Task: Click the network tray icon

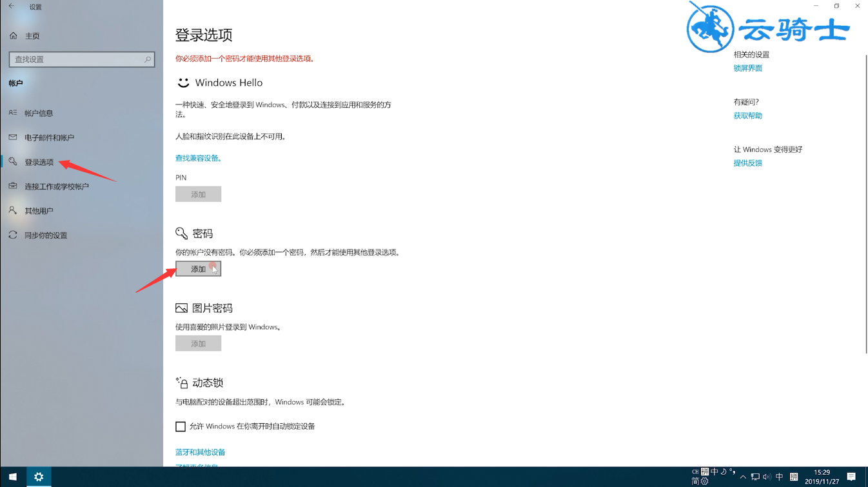Action: tap(755, 477)
